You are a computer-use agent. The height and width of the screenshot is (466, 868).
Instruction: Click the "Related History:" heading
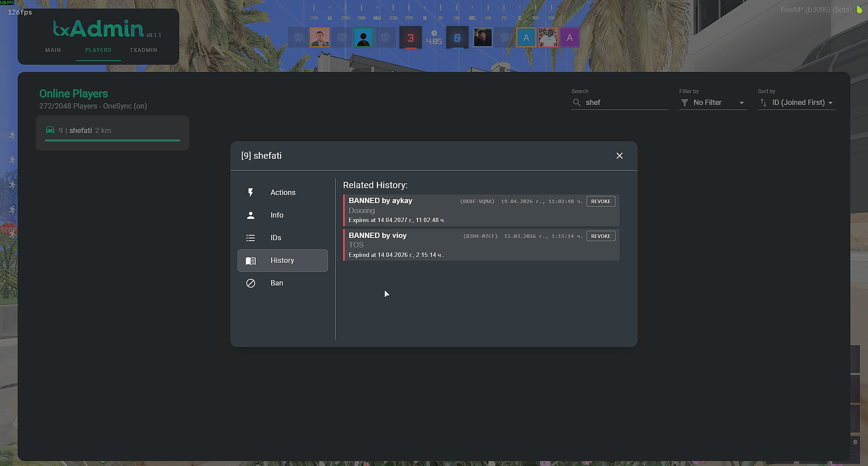coord(375,185)
